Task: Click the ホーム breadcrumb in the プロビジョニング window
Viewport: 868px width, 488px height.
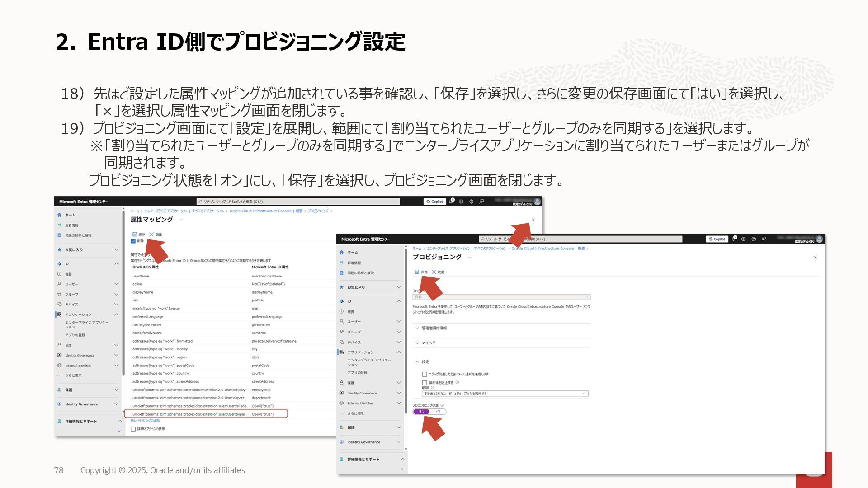Action: 417,249
